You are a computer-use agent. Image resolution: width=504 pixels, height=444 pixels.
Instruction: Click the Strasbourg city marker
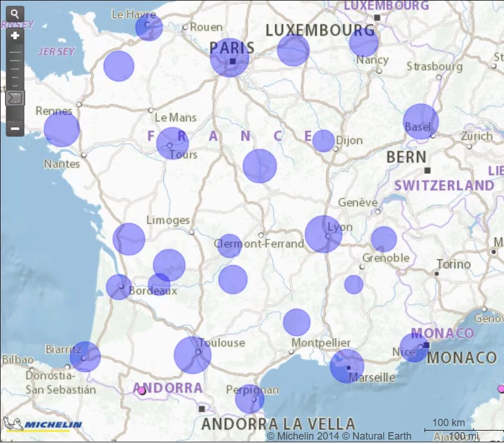click(439, 77)
